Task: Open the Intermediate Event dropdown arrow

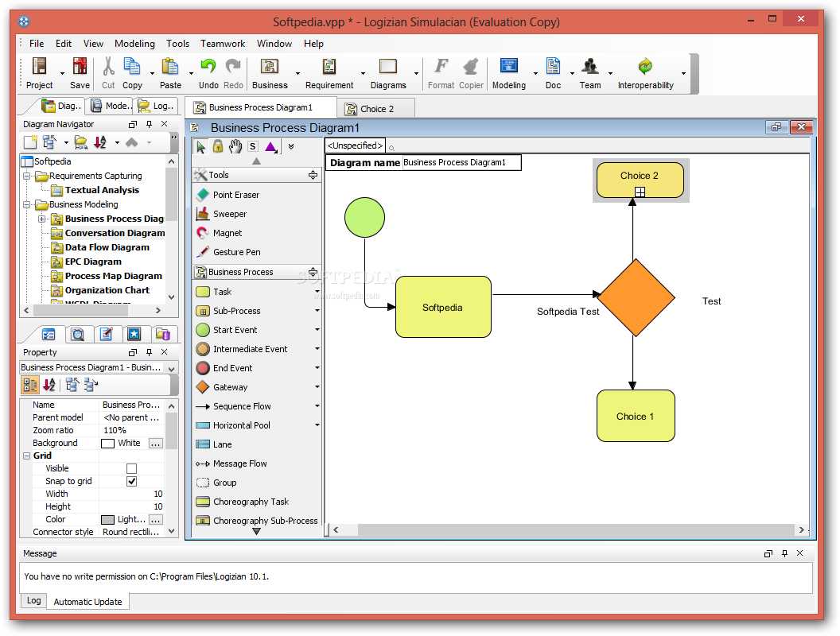Action: click(x=317, y=349)
